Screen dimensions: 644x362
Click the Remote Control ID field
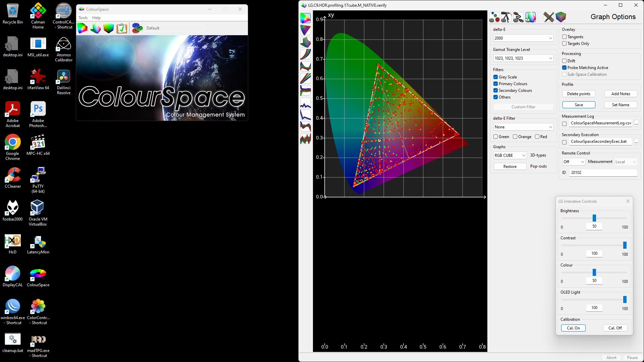[603, 173]
